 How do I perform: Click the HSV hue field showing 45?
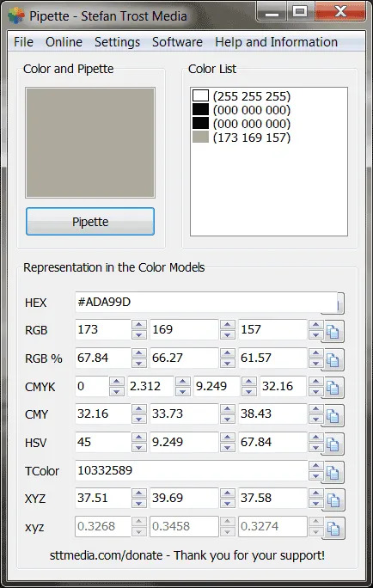click(103, 442)
